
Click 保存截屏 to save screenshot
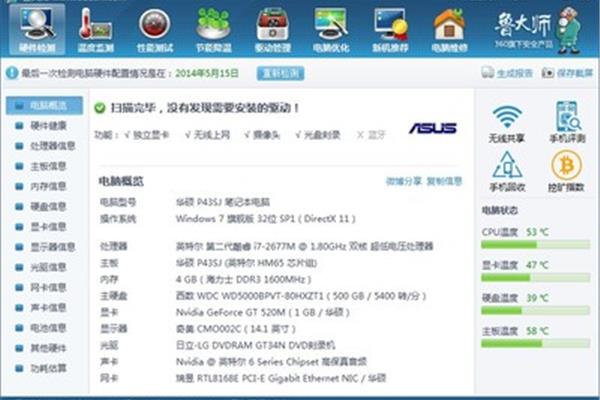(567, 73)
